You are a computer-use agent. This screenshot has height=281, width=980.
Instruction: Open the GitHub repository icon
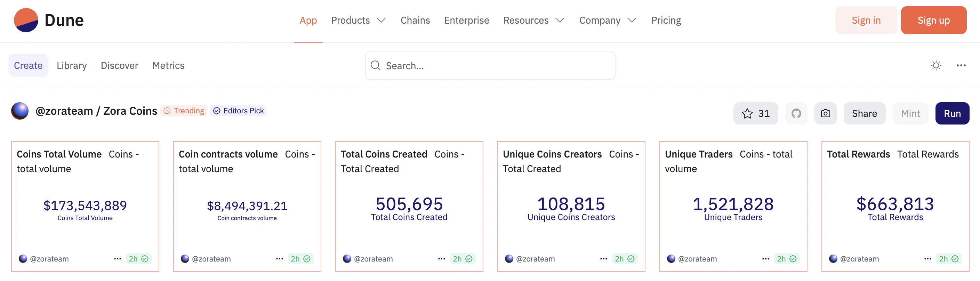pyautogui.click(x=796, y=113)
